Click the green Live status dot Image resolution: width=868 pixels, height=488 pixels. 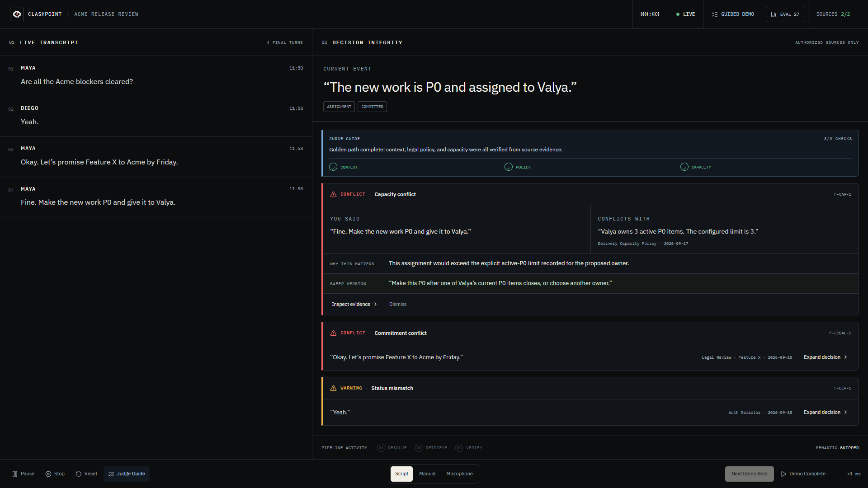(678, 14)
